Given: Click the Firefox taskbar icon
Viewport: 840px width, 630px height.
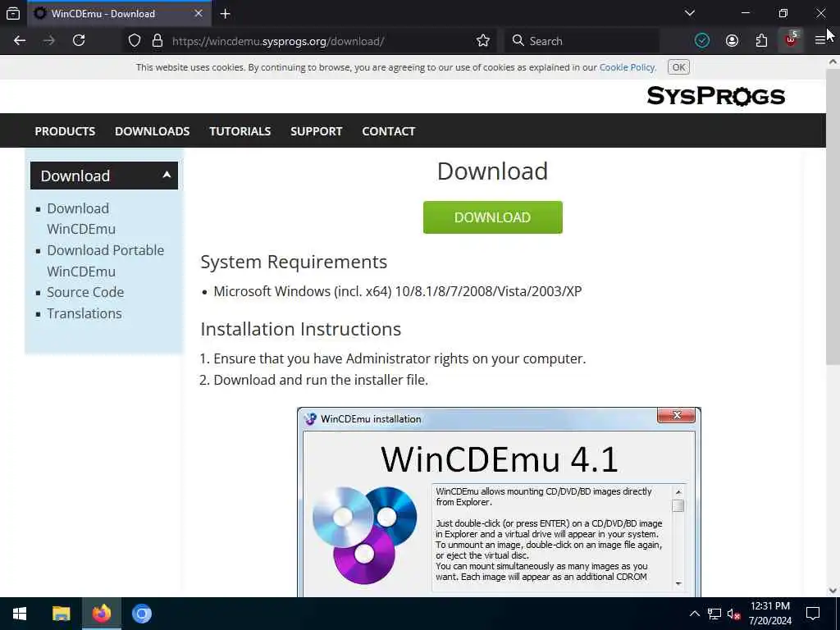Looking at the screenshot, I should pyautogui.click(x=101, y=614).
